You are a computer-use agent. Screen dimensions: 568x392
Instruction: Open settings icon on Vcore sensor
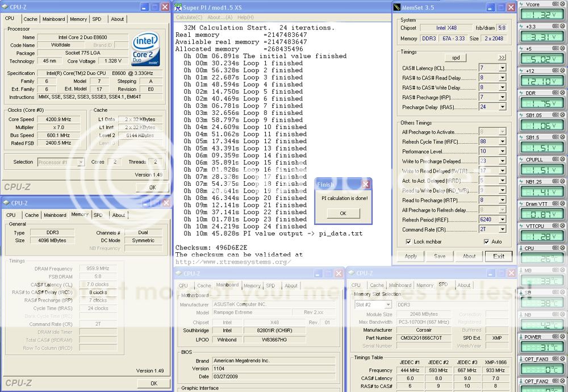pos(555,4)
